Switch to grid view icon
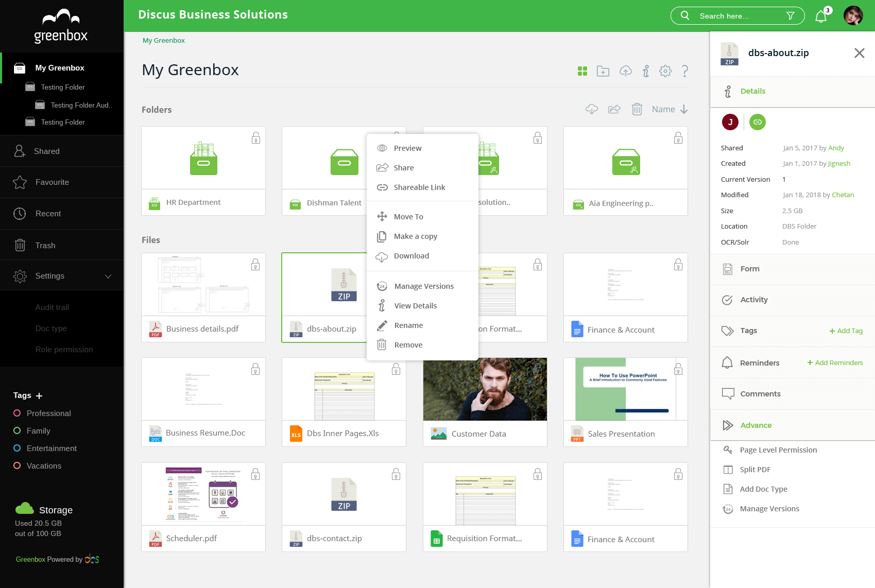The width and height of the screenshot is (875, 588). click(x=582, y=71)
